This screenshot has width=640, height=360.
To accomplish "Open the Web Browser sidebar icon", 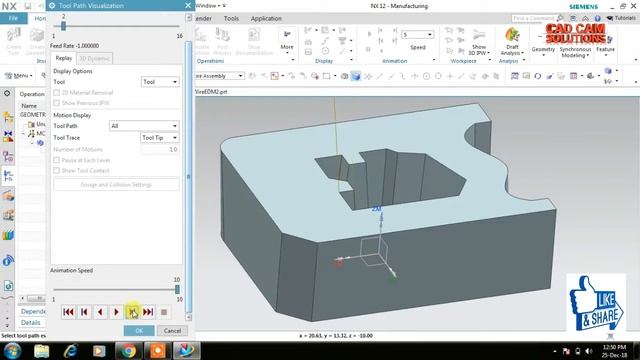I will (8, 286).
